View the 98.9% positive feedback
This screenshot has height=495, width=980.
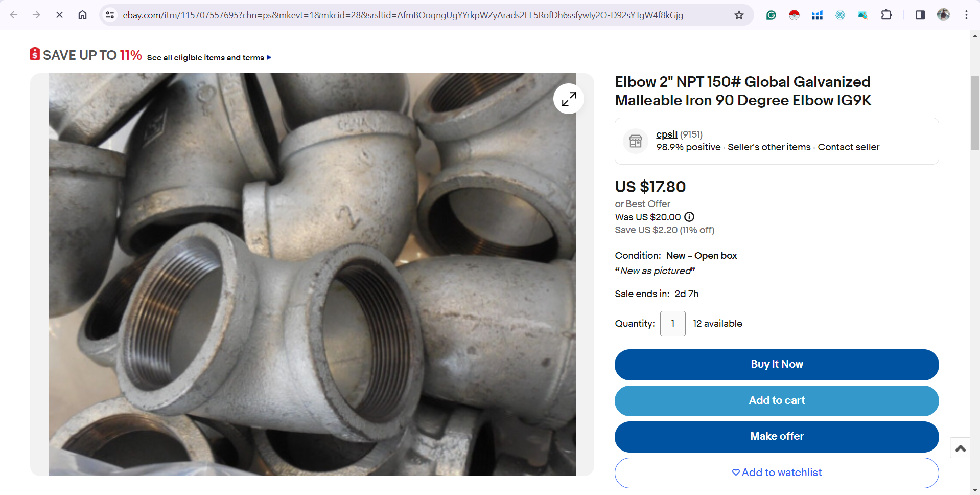688,147
